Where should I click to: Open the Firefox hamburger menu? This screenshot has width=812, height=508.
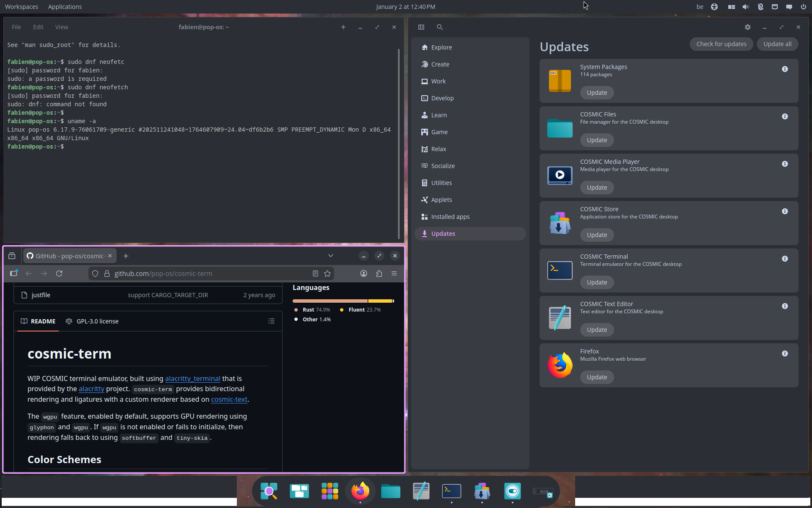[394, 273]
